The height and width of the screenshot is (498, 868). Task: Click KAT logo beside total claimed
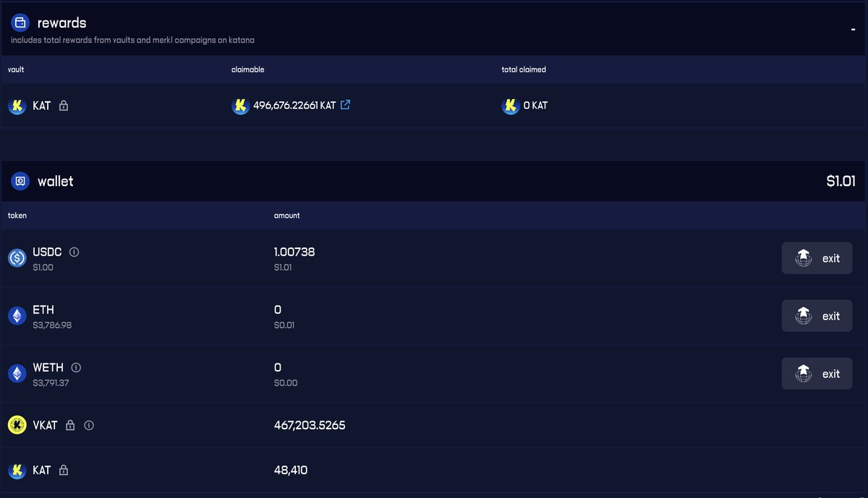(511, 106)
